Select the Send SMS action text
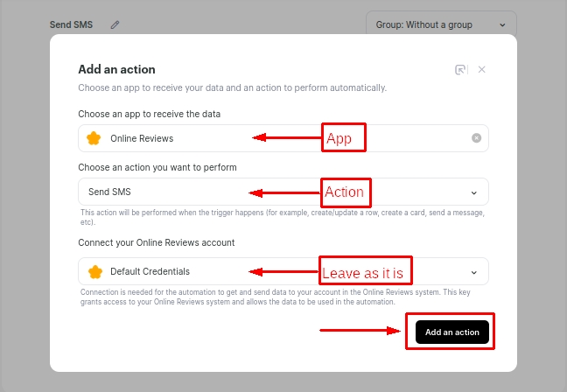567x392 pixels. [109, 192]
